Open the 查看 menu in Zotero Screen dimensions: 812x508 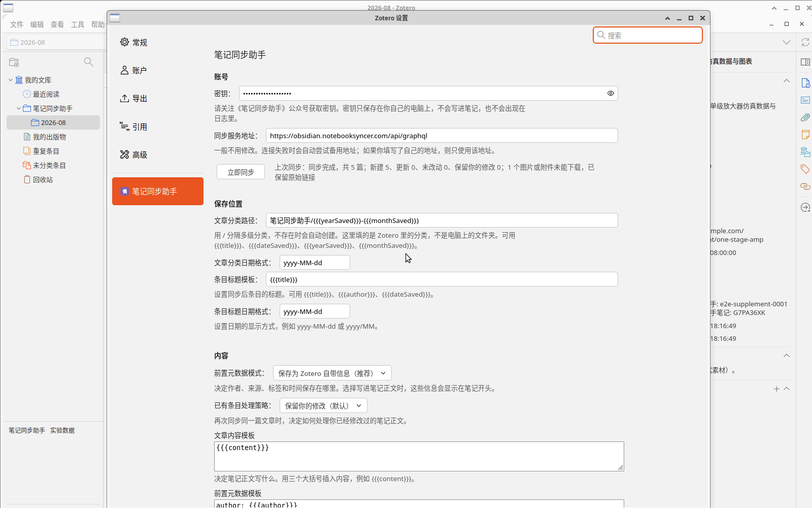[57, 24]
